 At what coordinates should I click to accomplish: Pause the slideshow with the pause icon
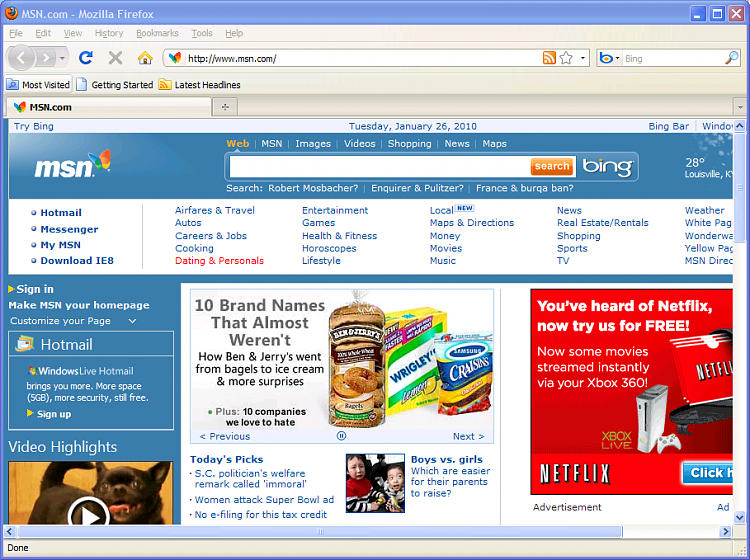(342, 436)
